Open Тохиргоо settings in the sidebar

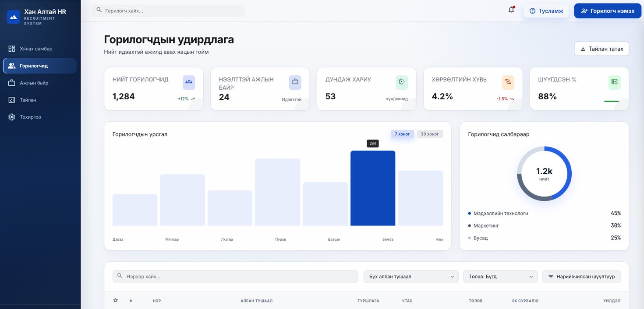coord(40,117)
